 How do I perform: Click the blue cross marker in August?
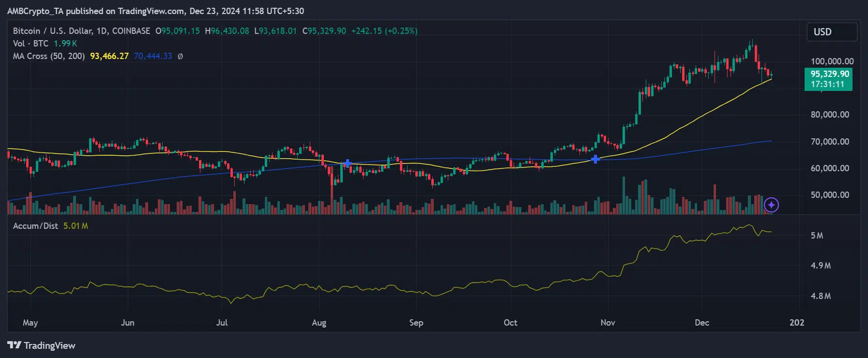347,164
